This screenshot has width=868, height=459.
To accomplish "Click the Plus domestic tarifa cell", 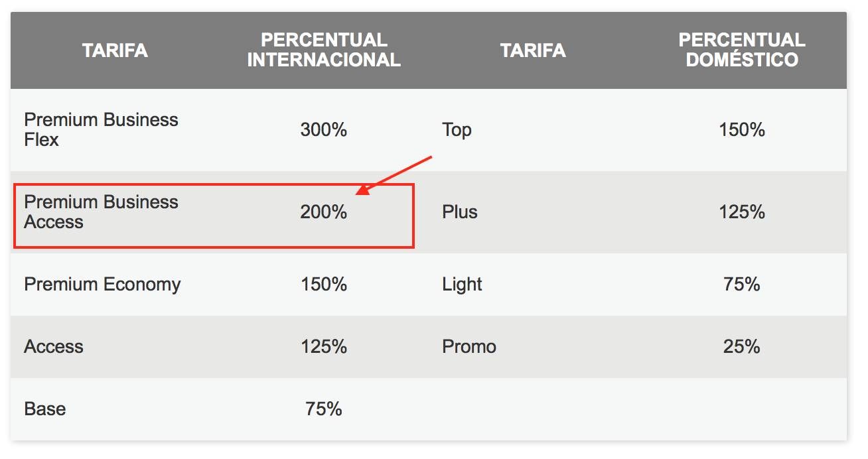I will pyautogui.click(x=460, y=212).
